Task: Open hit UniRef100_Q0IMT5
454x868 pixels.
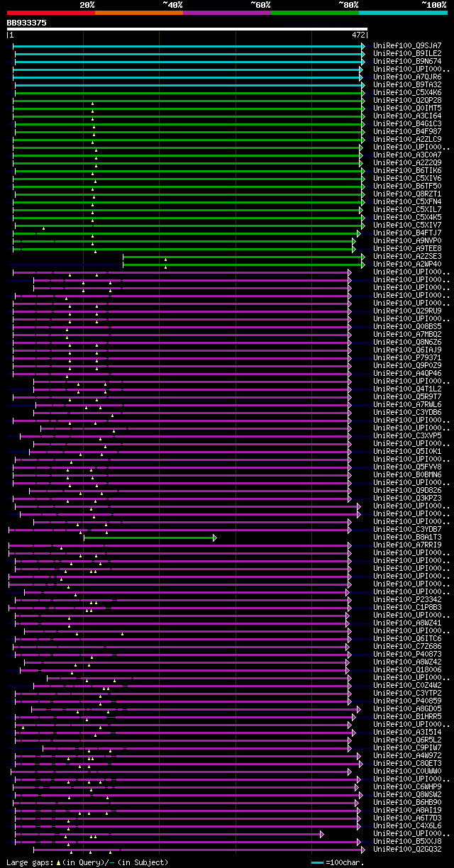Action: pos(407,108)
